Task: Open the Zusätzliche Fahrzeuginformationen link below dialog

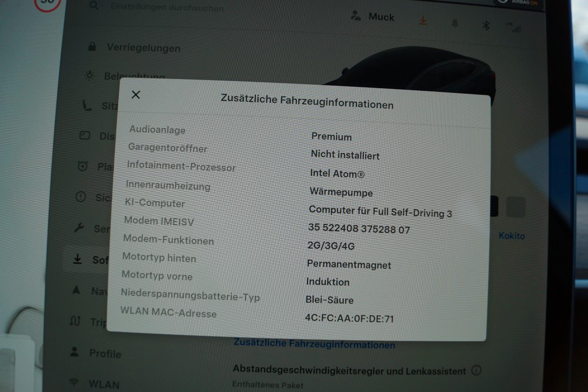Action: (x=315, y=344)
